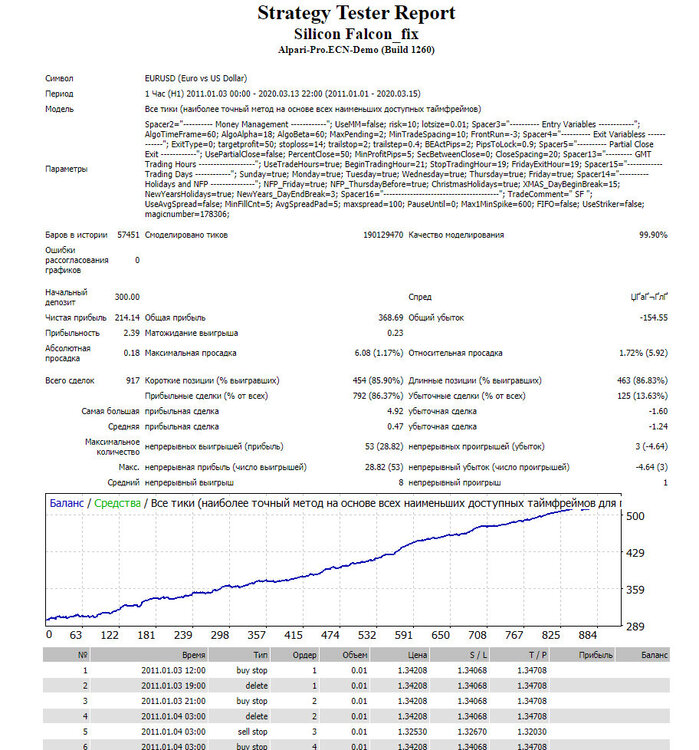This screenshot has height=750, width=699.
Task: Click the 'Символ' row label
Action: pyautogui.click(x=59, y=78)
